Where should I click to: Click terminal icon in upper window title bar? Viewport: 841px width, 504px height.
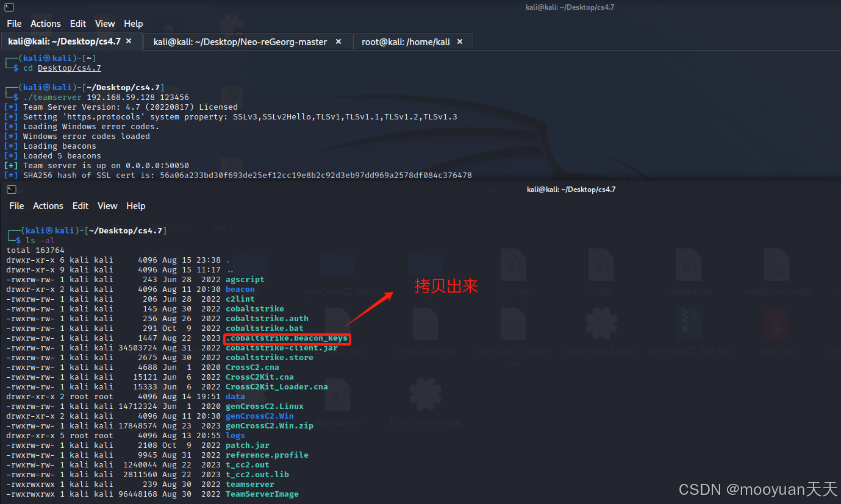point(9,7)
